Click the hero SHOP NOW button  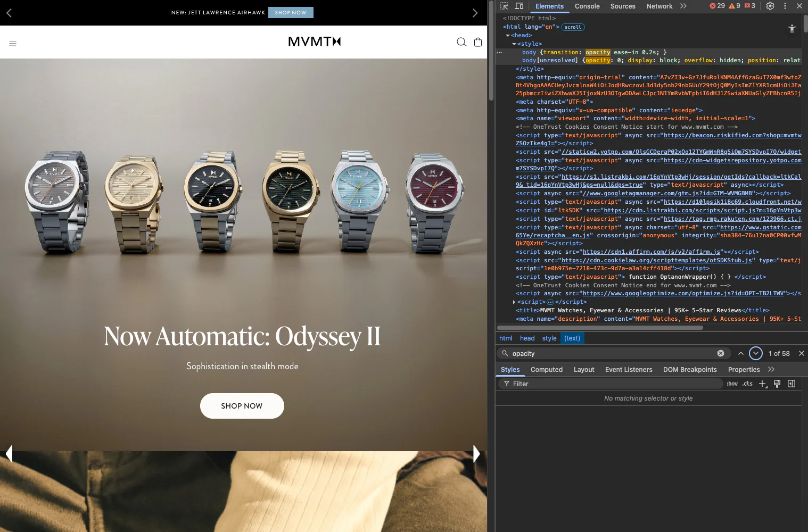(242, 406)
